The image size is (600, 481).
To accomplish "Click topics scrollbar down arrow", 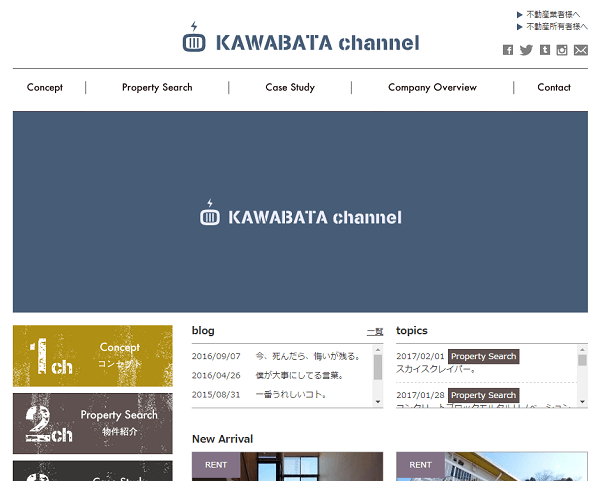I will click(582, 402).
